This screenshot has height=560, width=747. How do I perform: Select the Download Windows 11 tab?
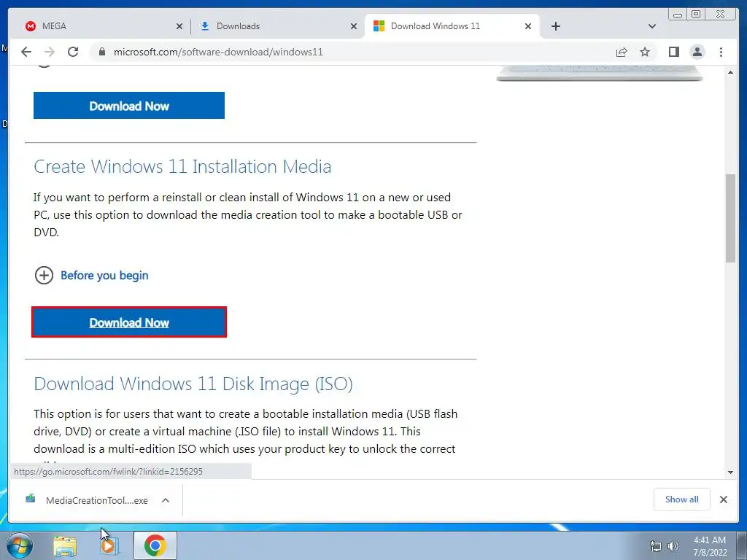(x=452, y=26)
